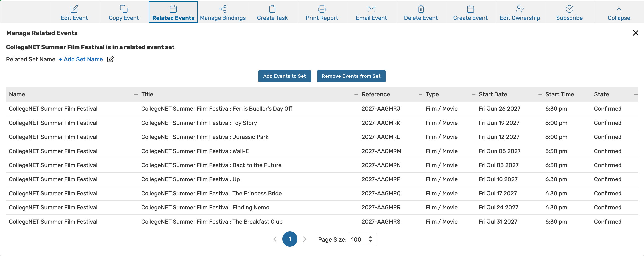Sort table by State column header
The height and width of the screenshot is (256, 644).
pyautogui.click(x=601, y=94)
